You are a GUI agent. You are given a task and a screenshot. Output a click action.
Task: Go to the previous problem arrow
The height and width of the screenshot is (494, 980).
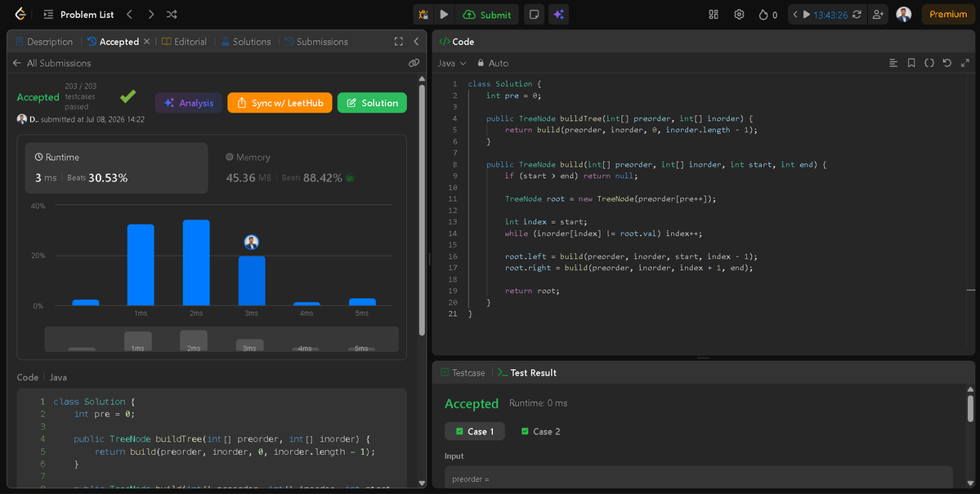coord(129,15)
